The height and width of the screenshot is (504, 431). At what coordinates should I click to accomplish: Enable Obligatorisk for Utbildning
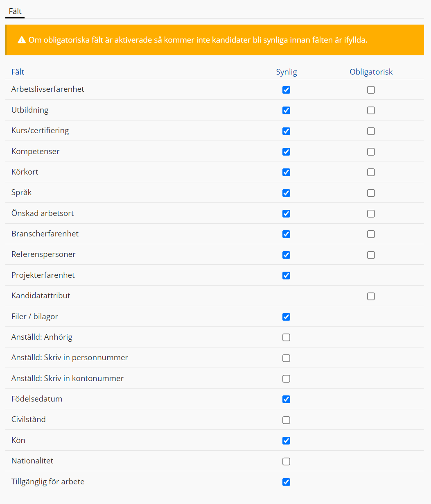371,110
